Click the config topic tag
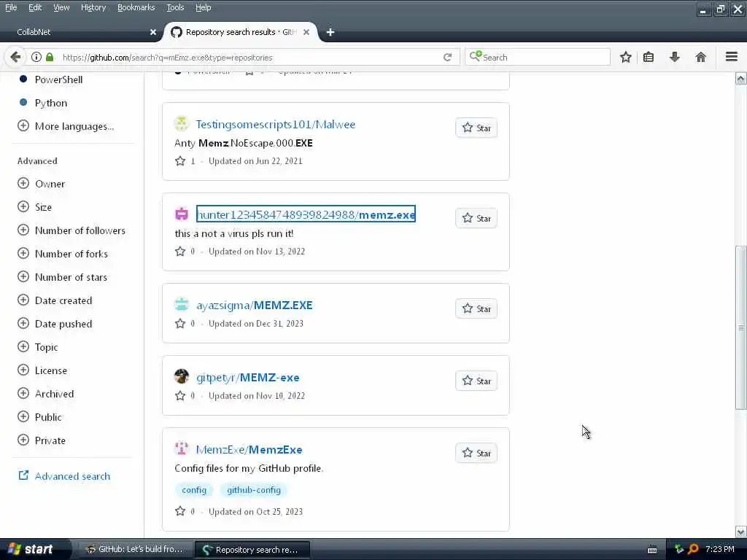747x560 pixels. [194, 490]
